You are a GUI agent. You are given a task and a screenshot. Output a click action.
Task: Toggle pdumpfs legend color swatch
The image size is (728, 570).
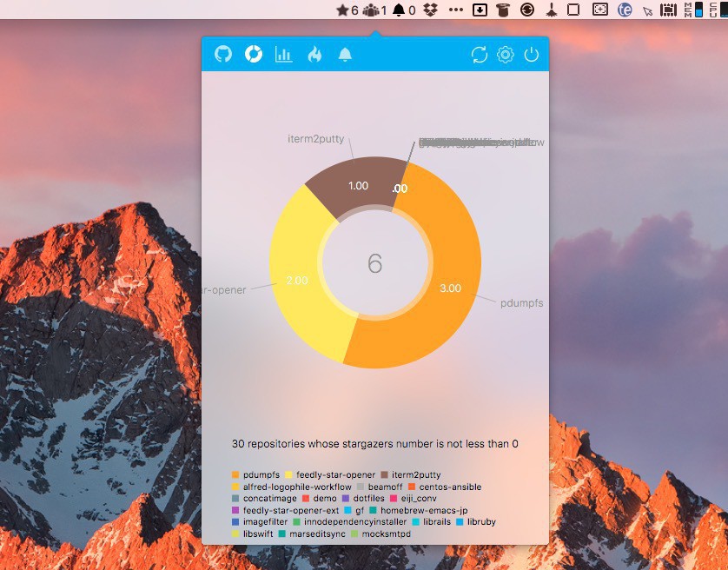click(x=235, y=474)
